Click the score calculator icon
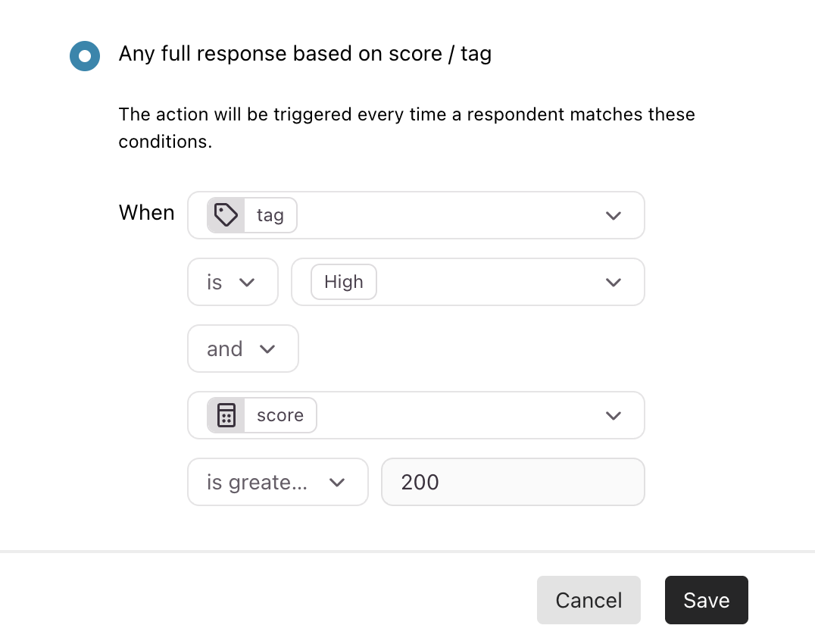 point(226,415)
